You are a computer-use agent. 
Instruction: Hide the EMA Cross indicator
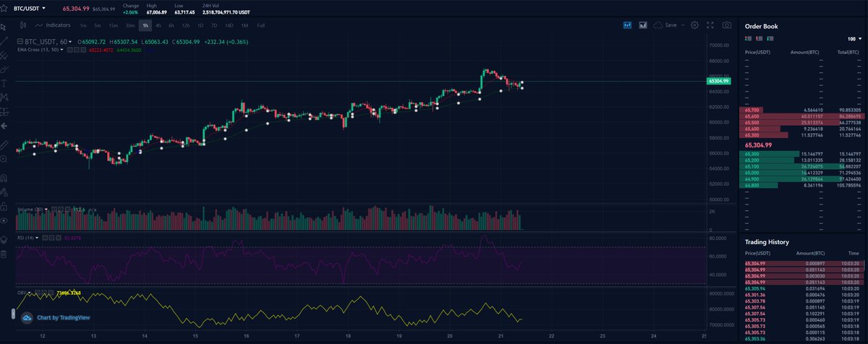[69, 50]
